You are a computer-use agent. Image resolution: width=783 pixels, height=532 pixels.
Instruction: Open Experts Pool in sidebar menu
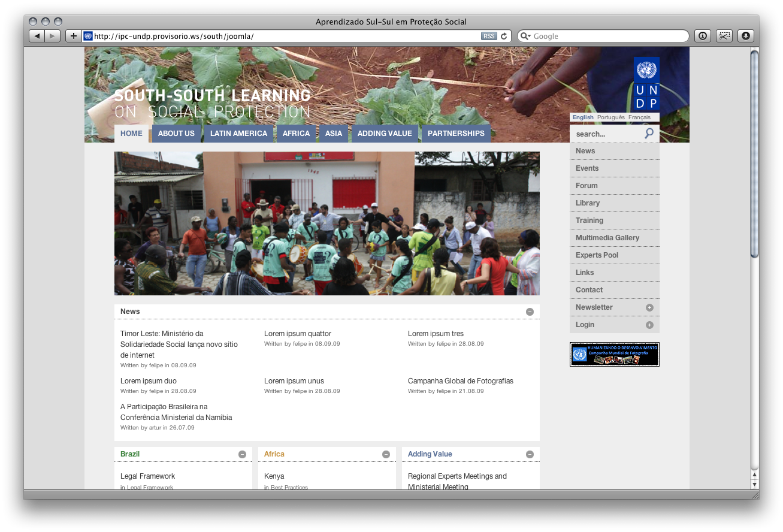pyautogui.click(x=615, y=255)
